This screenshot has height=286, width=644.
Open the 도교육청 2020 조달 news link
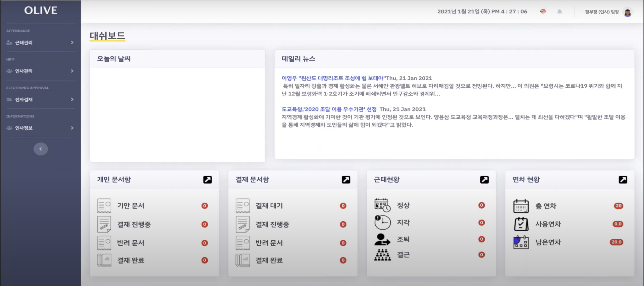pos(329,109)
